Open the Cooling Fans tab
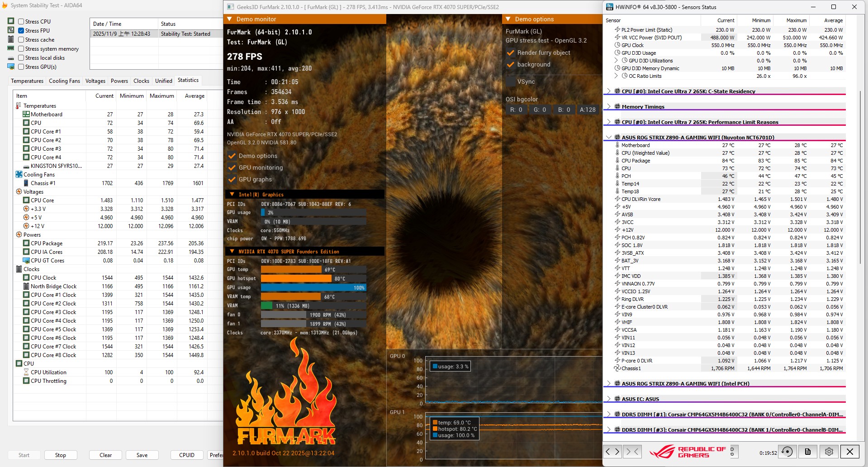This screenshot has height=467, width=868. point(64,81)
